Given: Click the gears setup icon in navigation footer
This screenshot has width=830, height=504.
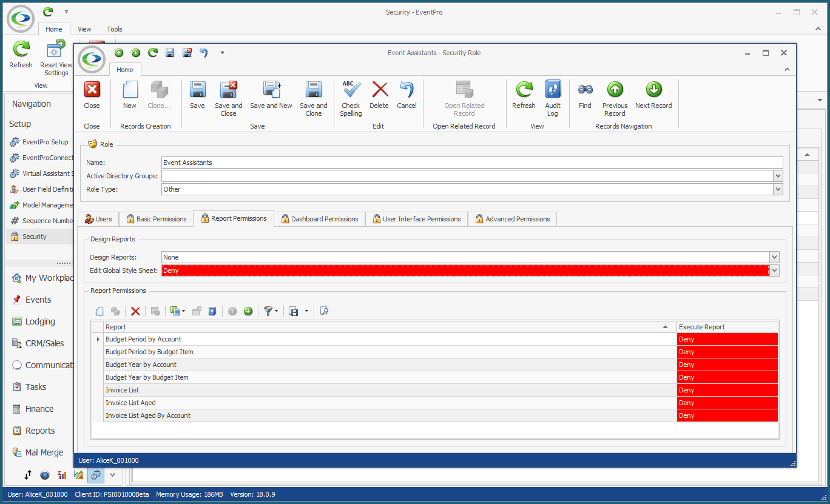Looking at the screenshot, I should click(x=96, y=475).
